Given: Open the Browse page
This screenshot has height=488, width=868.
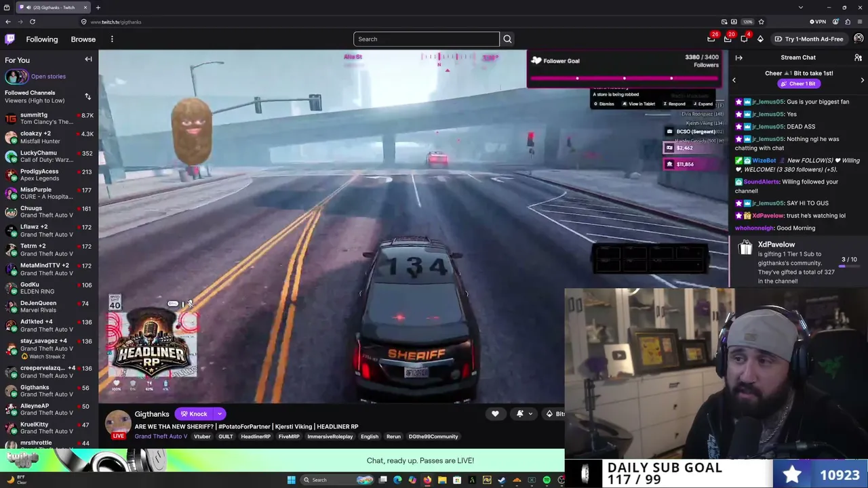Looking at the screenshot, I should point(83,39).
